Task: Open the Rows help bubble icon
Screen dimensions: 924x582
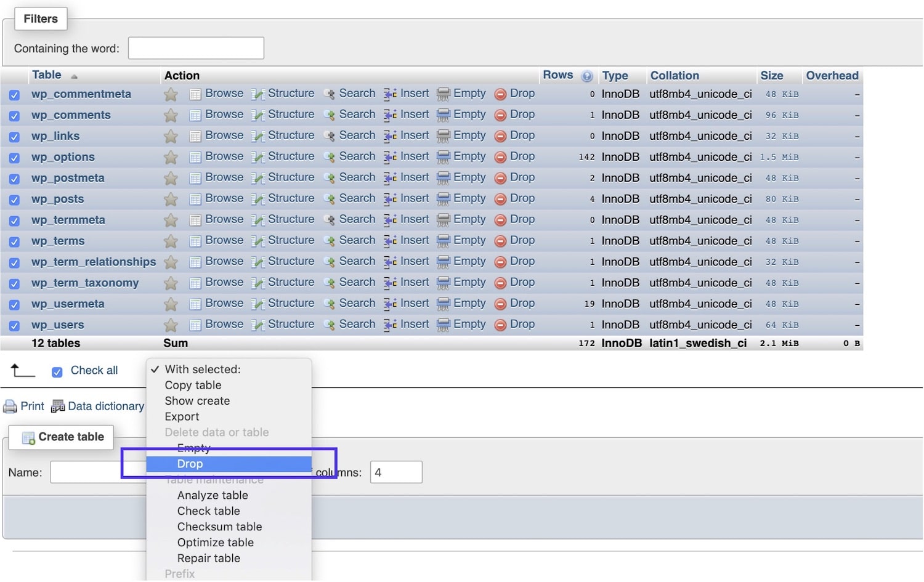Action: (587, 76)
